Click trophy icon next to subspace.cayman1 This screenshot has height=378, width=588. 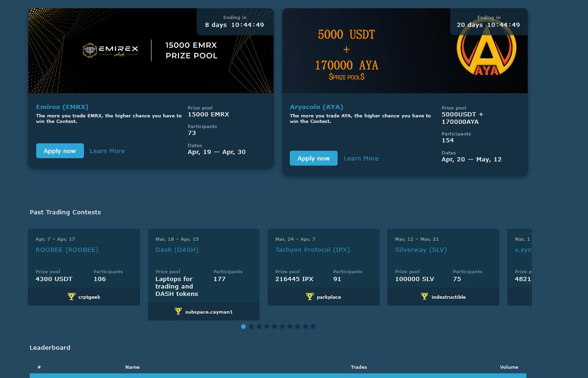178,311
